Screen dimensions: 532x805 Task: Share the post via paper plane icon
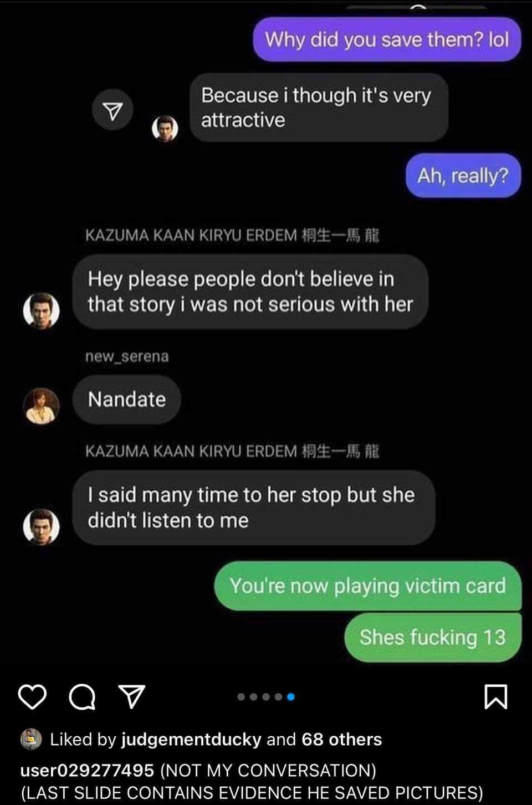point(132,696)
